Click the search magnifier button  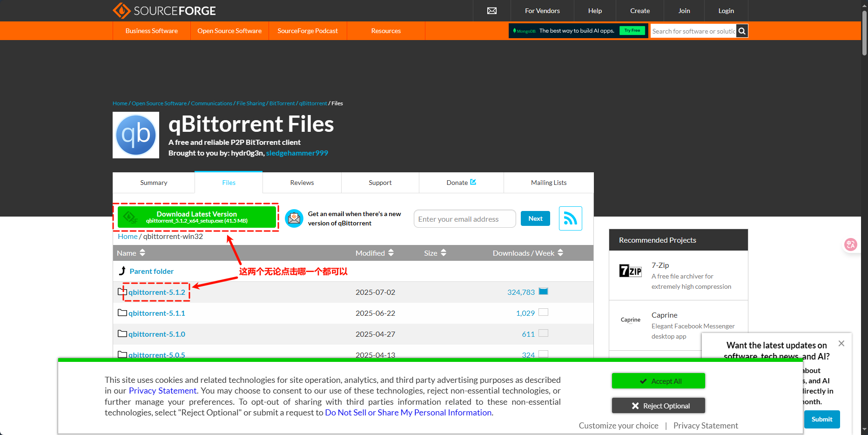point(742,31)
